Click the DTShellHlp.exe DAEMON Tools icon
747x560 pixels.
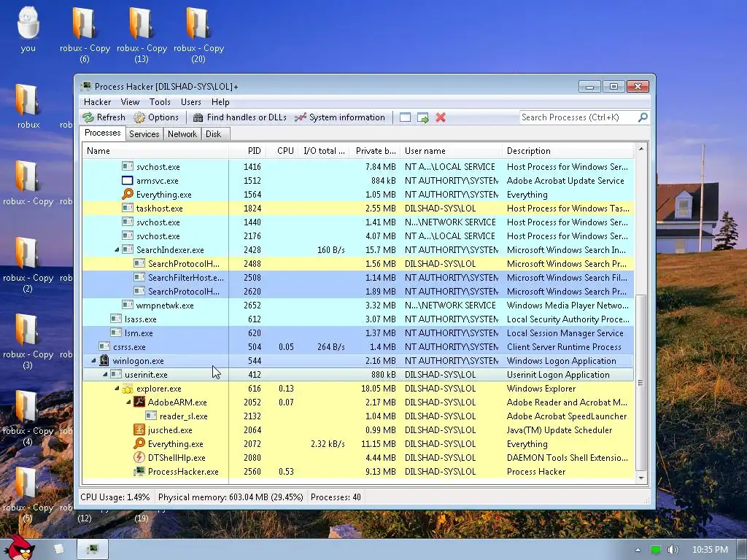(x=139, y=457)
